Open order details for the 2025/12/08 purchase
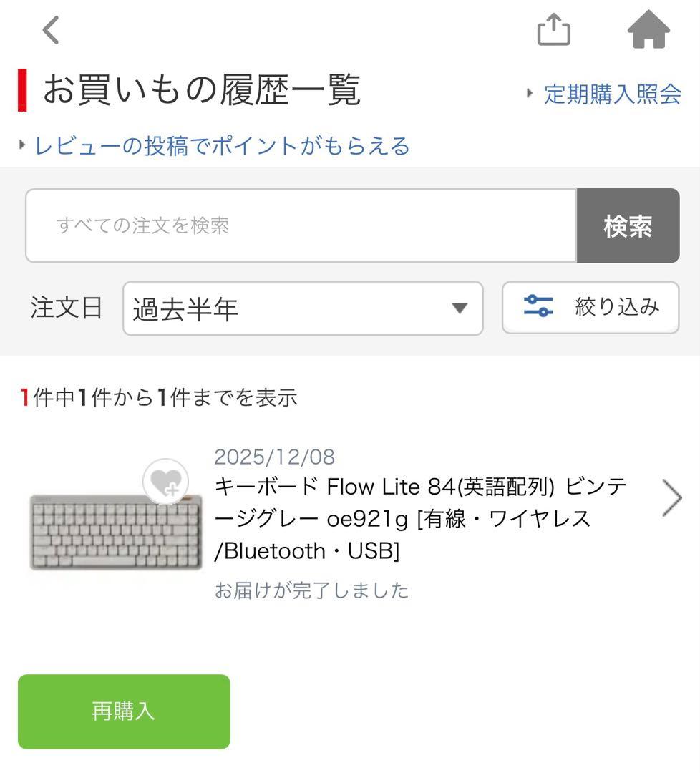 274,456
